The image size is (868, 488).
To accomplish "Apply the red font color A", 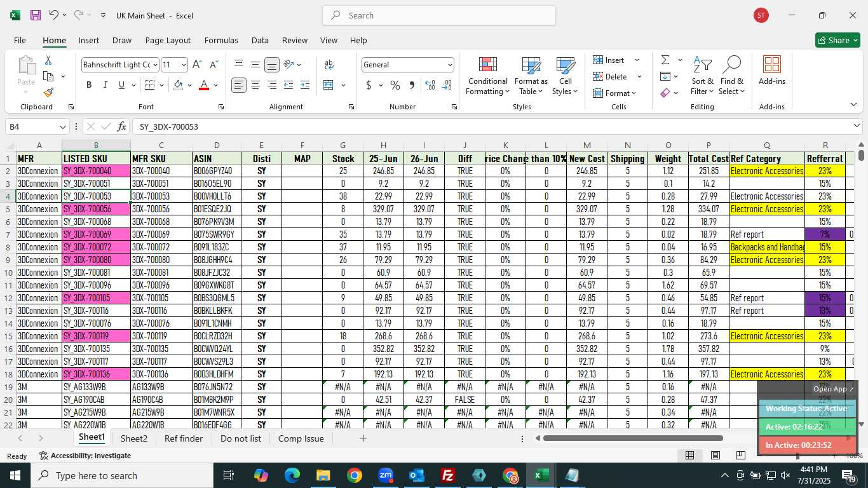I will click(204, 85).
